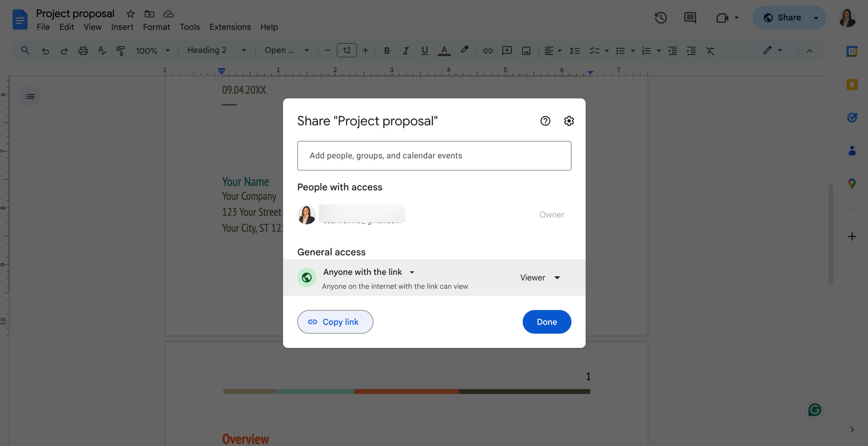Image resolution: width=868 pixels, height=446 pixels.
Task: Click the Google Calendar sidebar icon
Action: click(x=852, y=52)
